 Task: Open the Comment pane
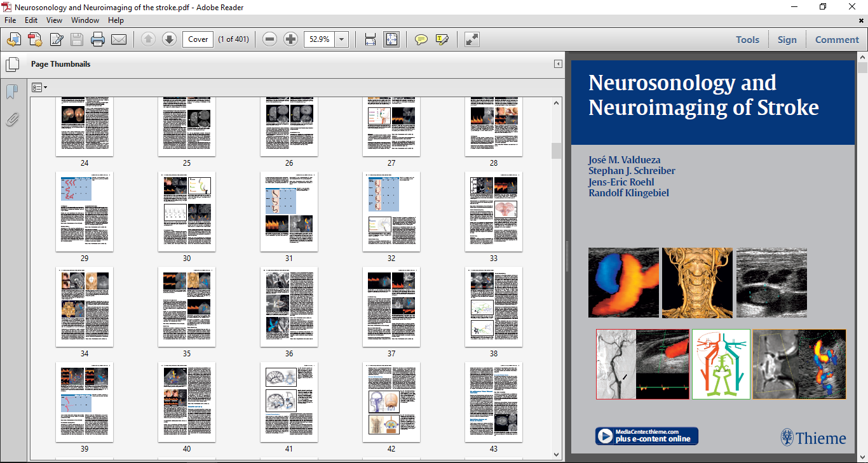click(837, 39)
